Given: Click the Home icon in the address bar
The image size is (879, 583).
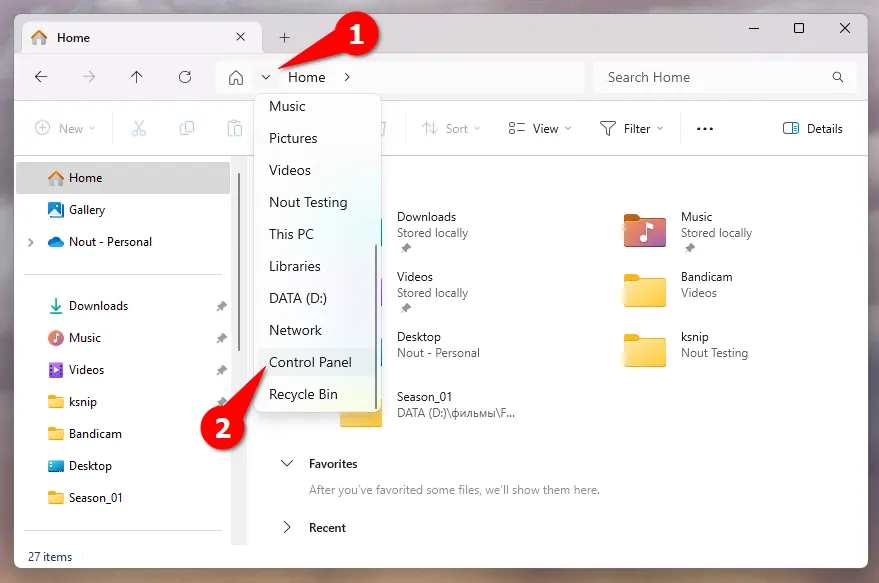Looking at the screenshot, I should pos(239,76).
